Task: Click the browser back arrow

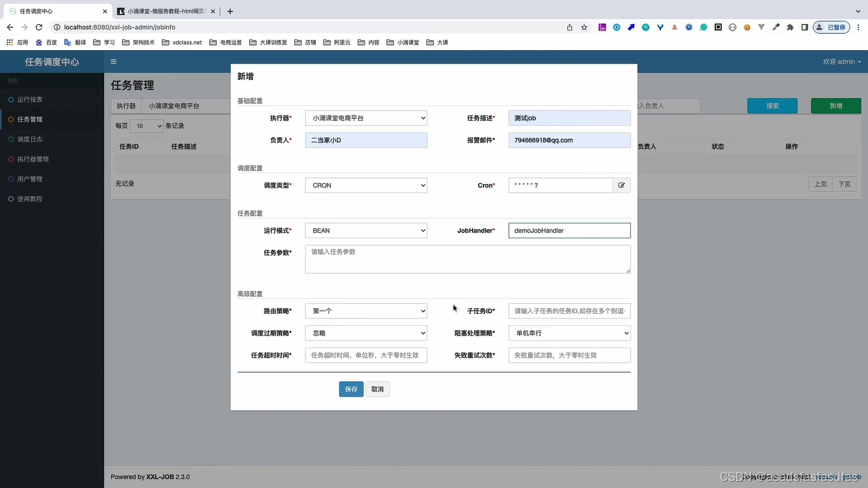Action: 10,27
